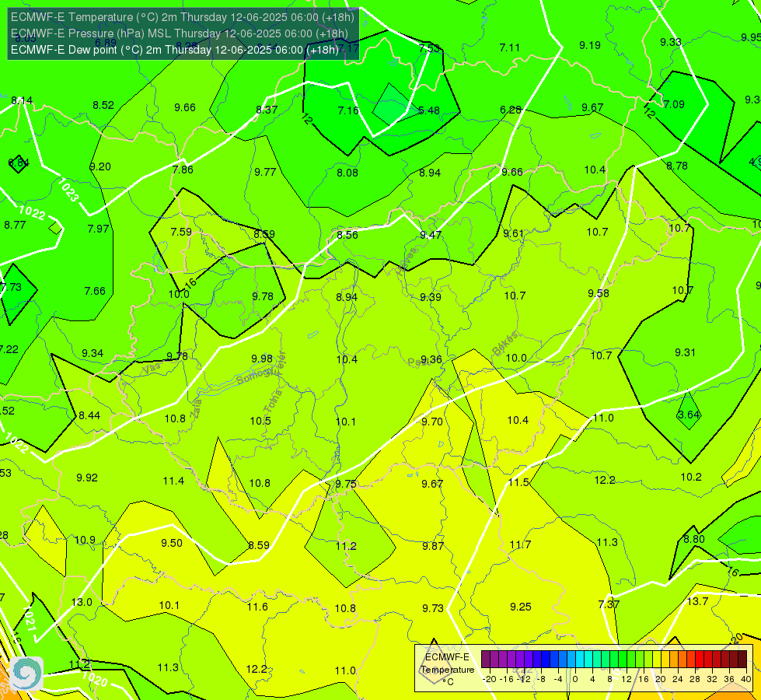Click the 9.47 temperature value
Image resolution: width=761 pixels, height=700 pixels.
pos(431,235)
